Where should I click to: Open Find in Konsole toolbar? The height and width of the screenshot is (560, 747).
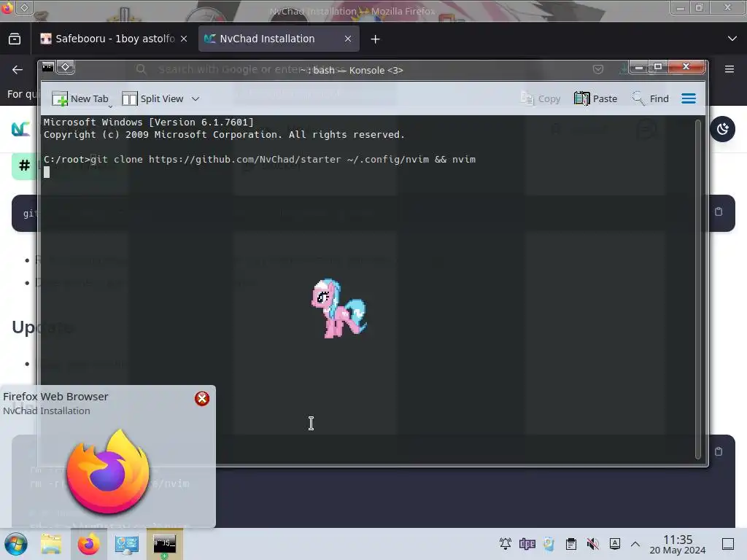coord(650,98)
